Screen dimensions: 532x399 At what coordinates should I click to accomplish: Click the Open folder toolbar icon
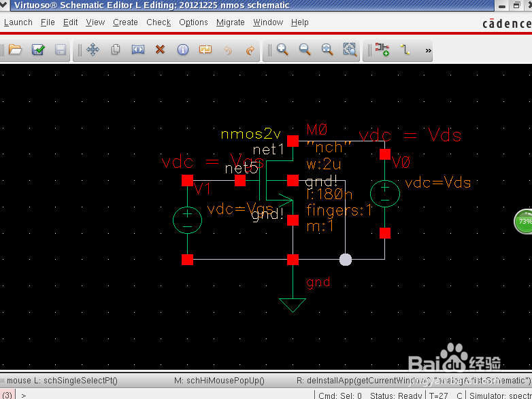point(15,50)
